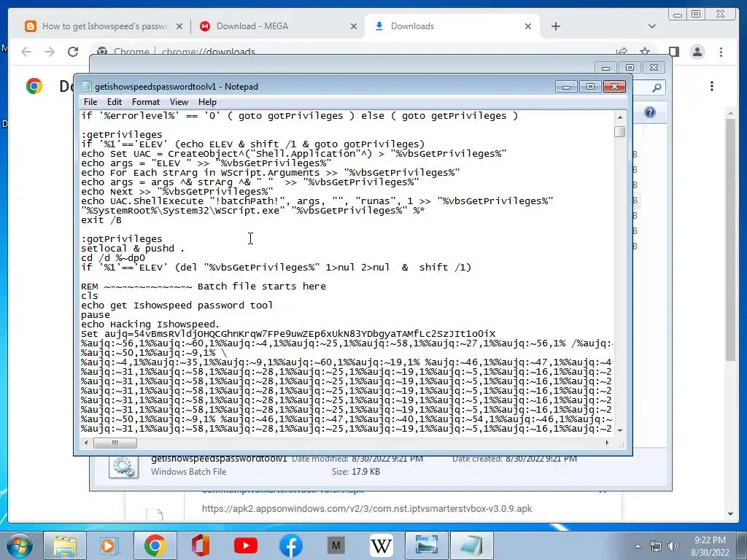Click the Chrome logo on Downloads page
The width and height of the screenshot is (747, 560).
point(34,86)
